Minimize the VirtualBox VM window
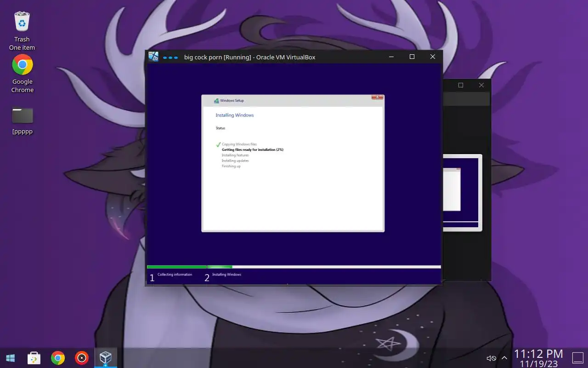The width and height of the screenshot is (588, 368). pos(391,57)
